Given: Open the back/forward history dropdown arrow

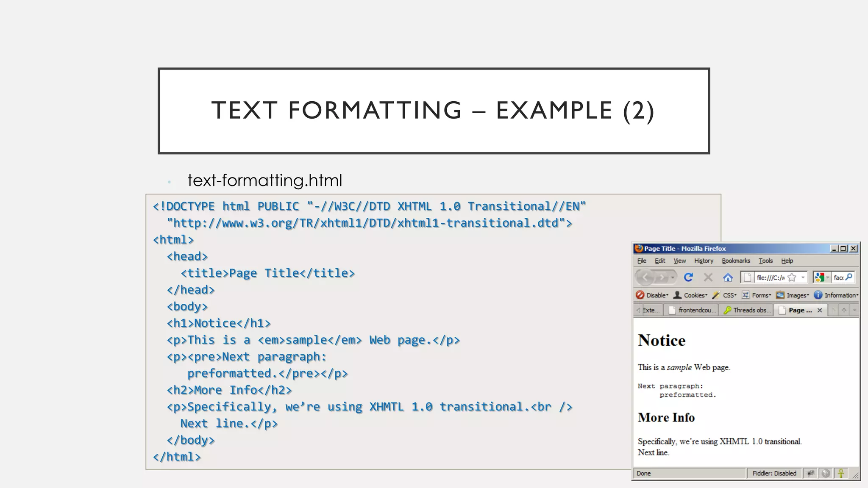Looking at the screenshot, I should [x=673, y=277].
